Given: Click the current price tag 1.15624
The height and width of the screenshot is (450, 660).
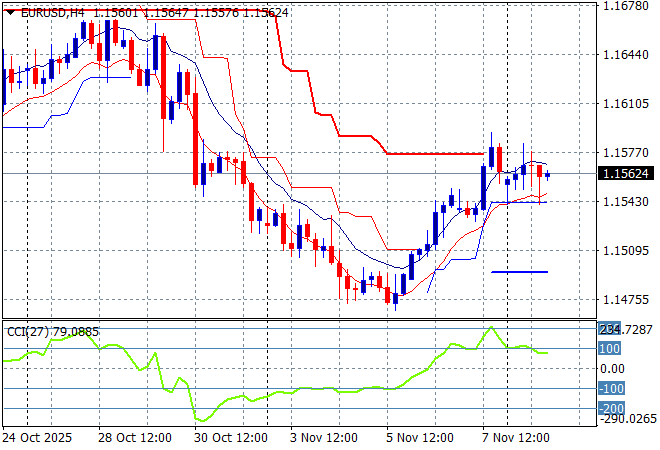Looking at the screenshot, I should click(625, 174).
